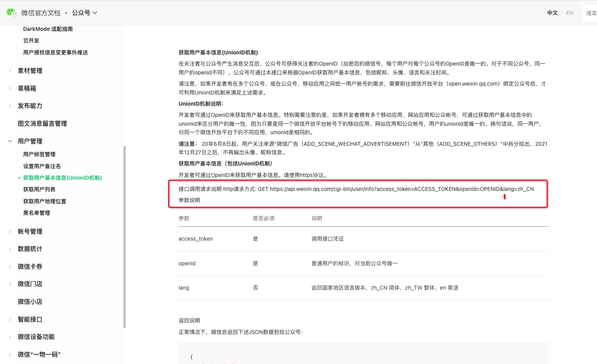Screen dimensions: 597x364
Task: Collapse 用户管理 section chevron
Action: pyautogui.click(x=10, y=141)
